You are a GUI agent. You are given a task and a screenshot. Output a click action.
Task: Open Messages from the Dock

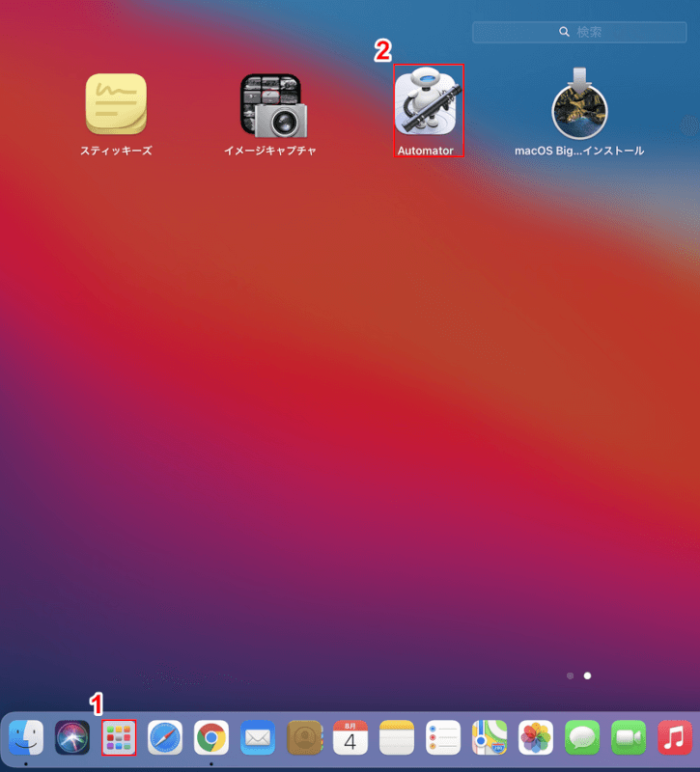point(582,737)
